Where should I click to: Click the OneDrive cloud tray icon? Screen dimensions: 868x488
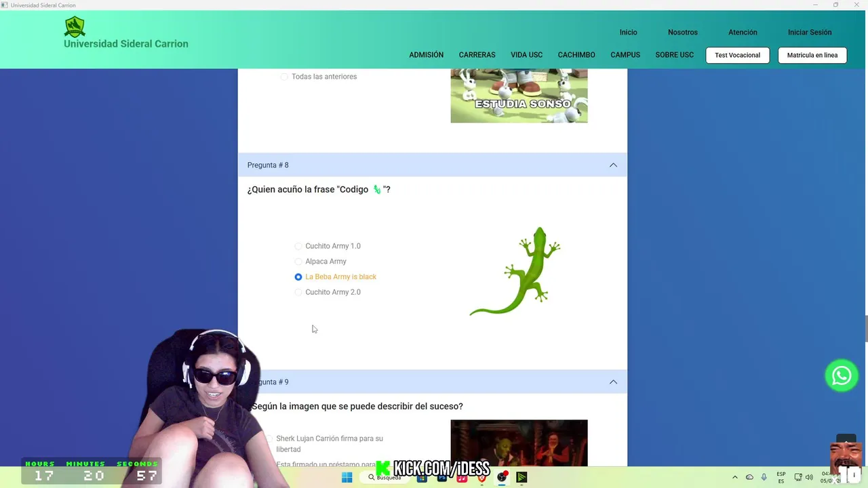click(749, 477)
